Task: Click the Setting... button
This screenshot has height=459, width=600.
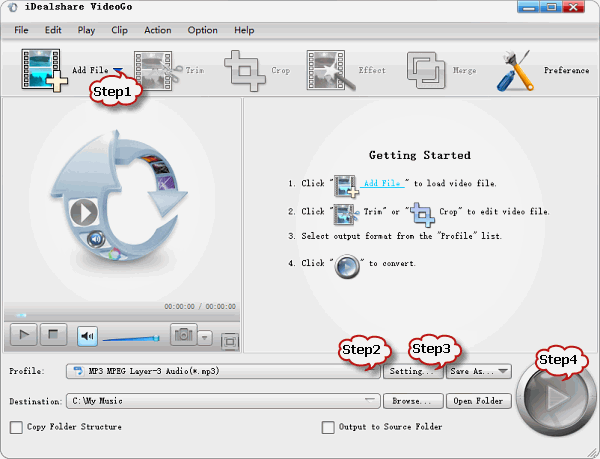Action: click(x=413, y=371)
